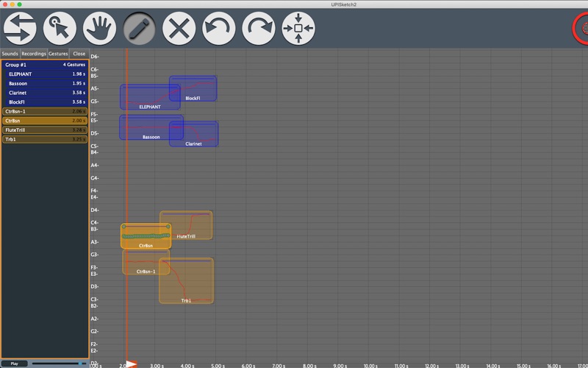Image resolution: width=588 pixels, height=368 pixels.
Task: Click the "4 Gestures" count text
Action: pyautogui.click(x=74, y=65)
